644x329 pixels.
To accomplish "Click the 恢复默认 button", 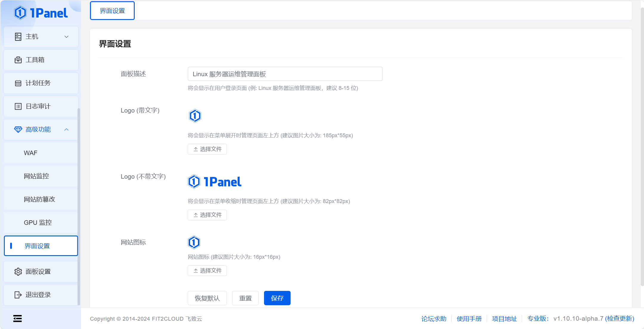I will point(207,298).
